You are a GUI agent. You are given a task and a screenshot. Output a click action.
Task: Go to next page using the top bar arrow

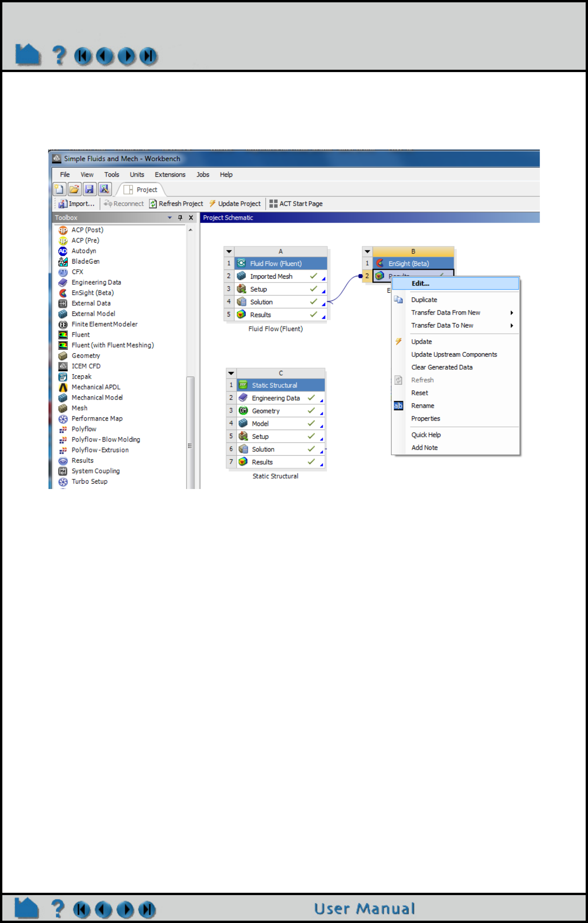pyautogui.click(x=127, y=56)
